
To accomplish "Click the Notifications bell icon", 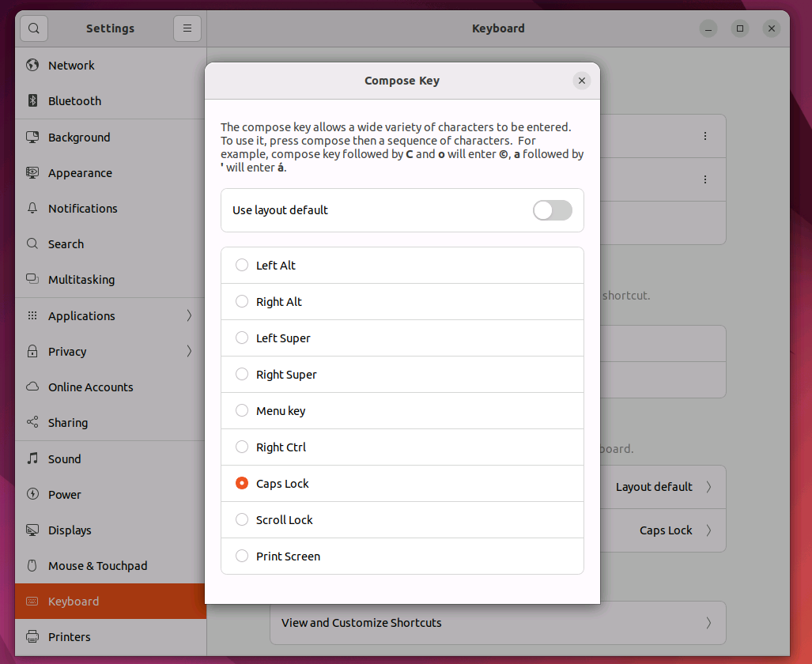I will pyautogui.click(x=32, y=208).
